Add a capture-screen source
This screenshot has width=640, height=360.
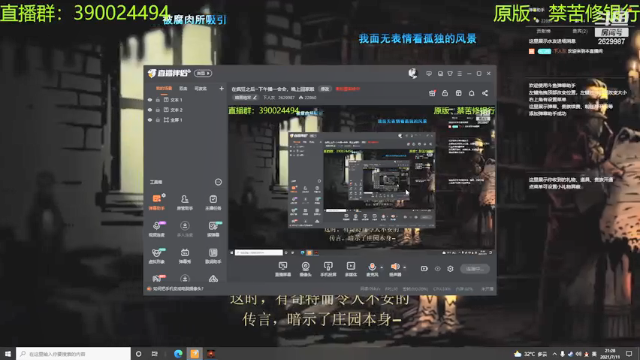(282, 269)
